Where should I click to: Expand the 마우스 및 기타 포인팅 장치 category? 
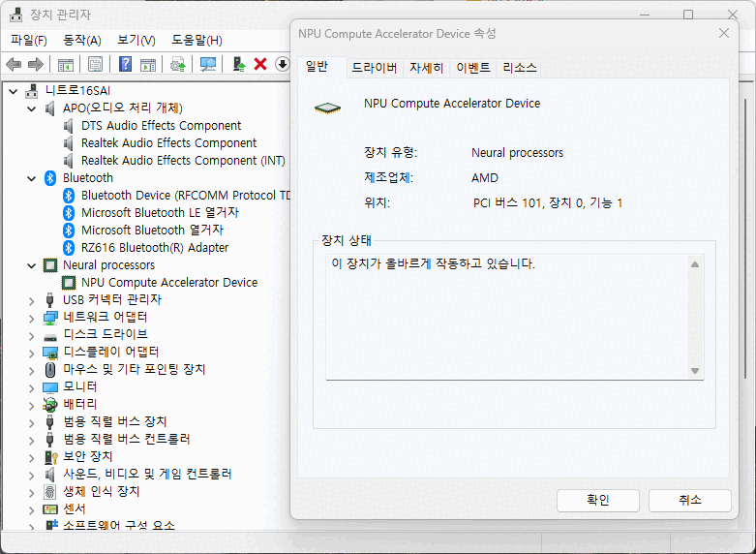pyautogui.click(x=32, y=371)
